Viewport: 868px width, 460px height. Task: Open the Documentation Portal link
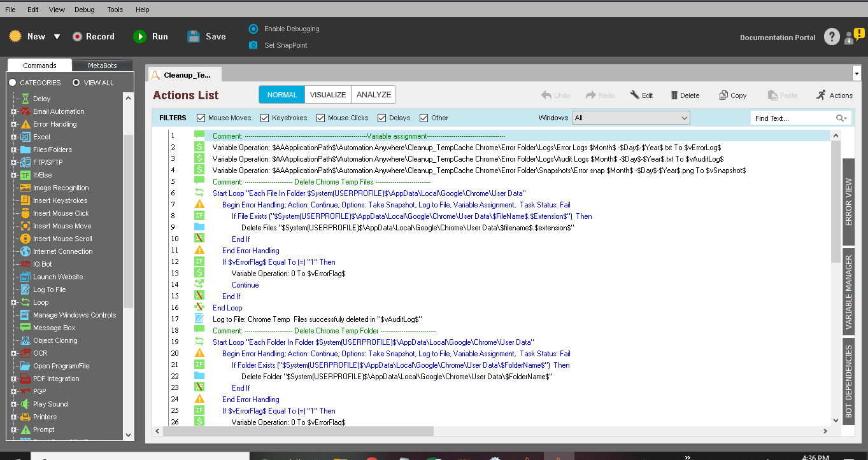(777, 38)
